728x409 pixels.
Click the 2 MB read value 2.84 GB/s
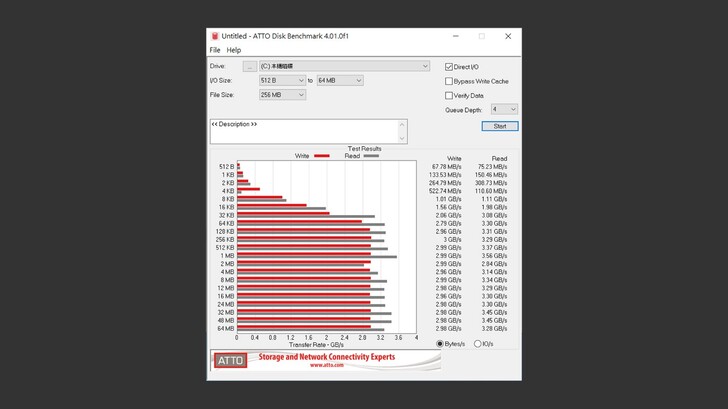click(x=494, y=264)
